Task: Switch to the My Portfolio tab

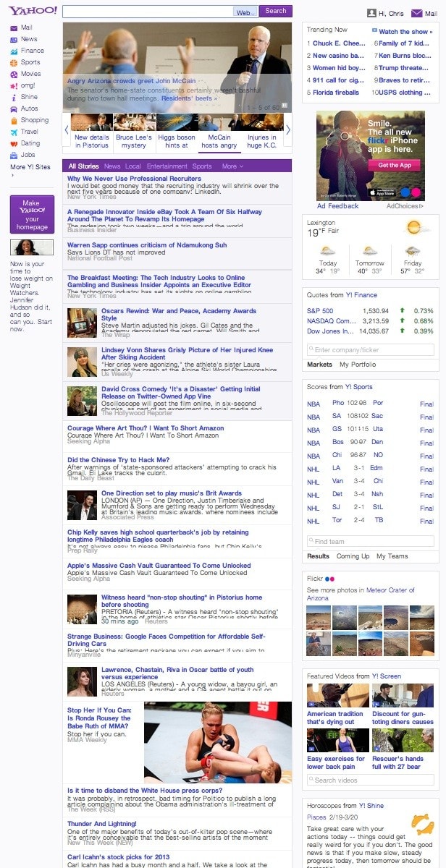Action: tap(358, 365)
